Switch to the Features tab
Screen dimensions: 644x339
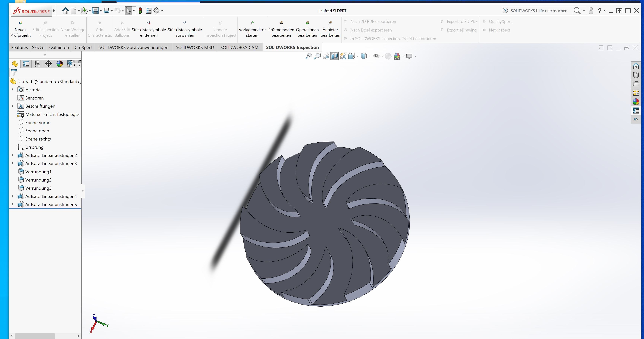20,48
